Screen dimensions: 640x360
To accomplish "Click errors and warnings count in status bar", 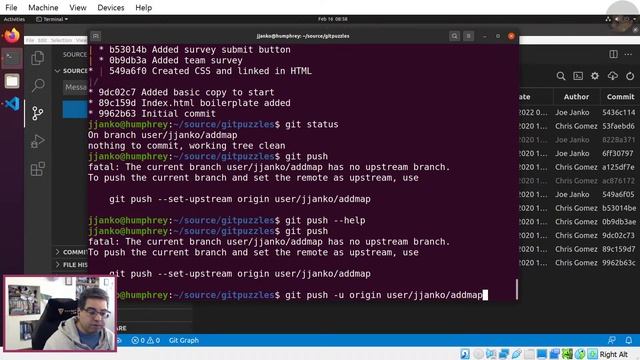I will pos(146,340).
